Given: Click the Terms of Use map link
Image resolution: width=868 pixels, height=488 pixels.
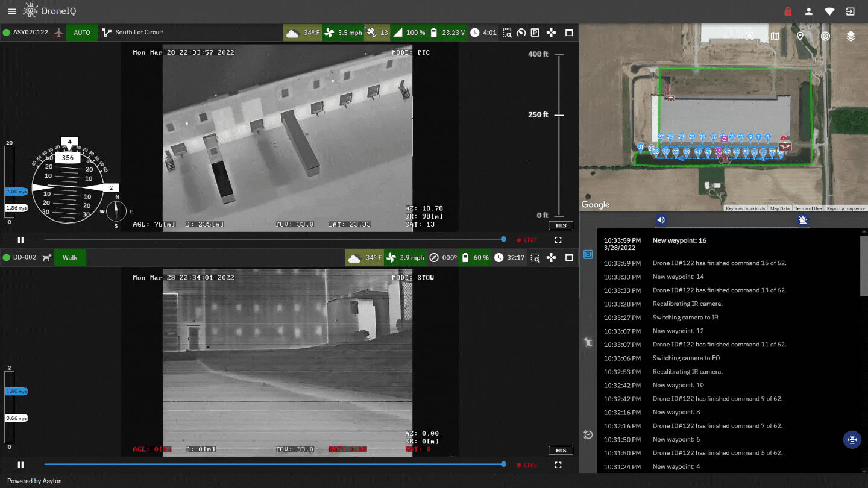Looking at the screenshot, I should [x=808, y=208].
